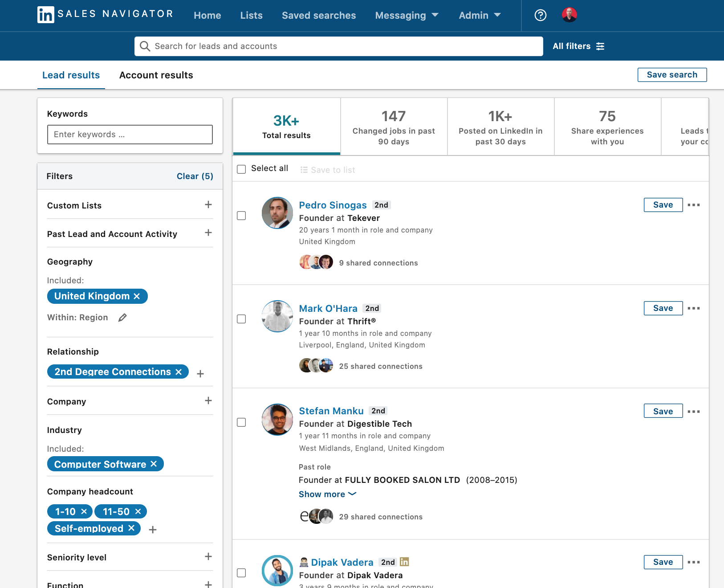The image size is (724, 588).
Task: View Pedro Sinogas shared connection avatars
Action: [x=316, y=262]
